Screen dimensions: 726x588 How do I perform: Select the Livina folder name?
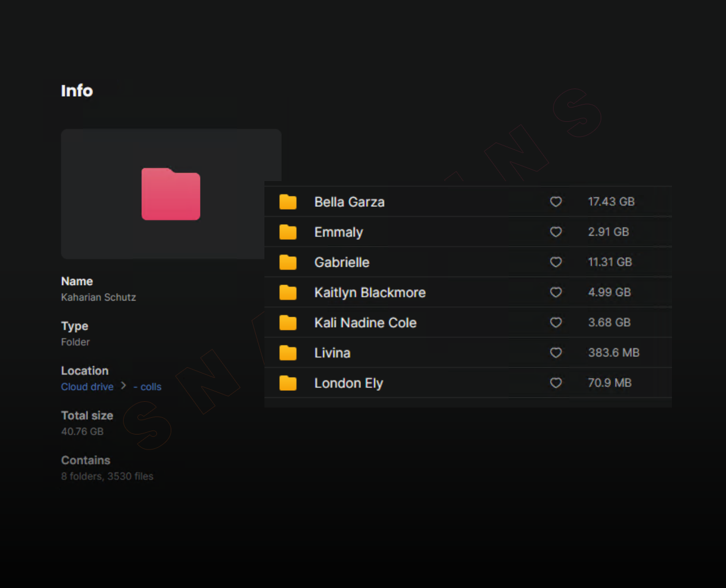click(332, 353)
